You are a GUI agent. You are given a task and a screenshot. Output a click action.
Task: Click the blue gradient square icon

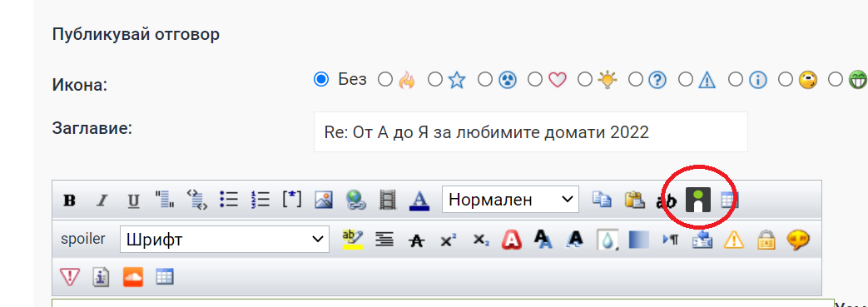pyautogui.click(x=639, y=240)
